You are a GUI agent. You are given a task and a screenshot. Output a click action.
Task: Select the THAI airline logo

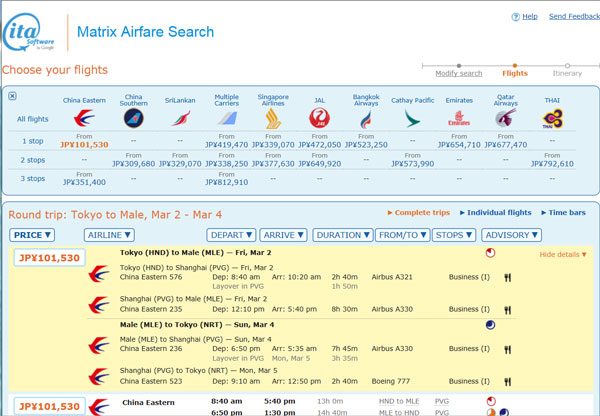coord(552,118)
